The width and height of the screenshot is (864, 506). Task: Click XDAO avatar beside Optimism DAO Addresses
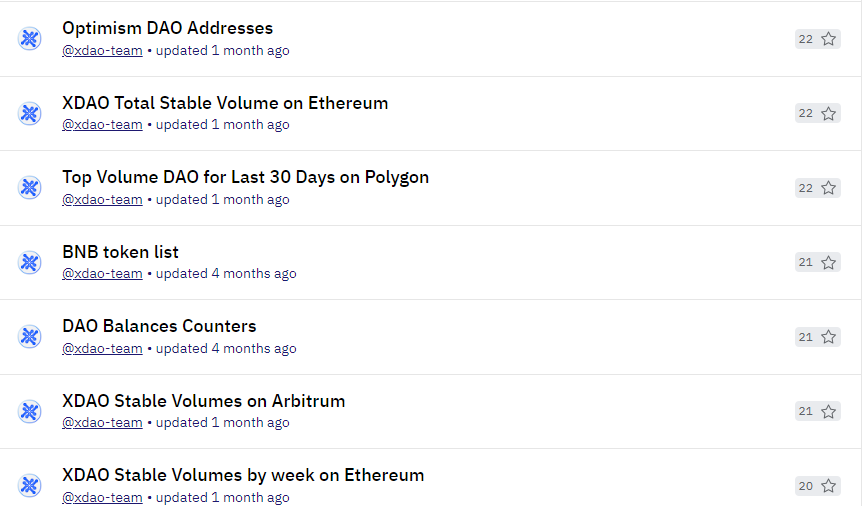(x=30, y=39)
